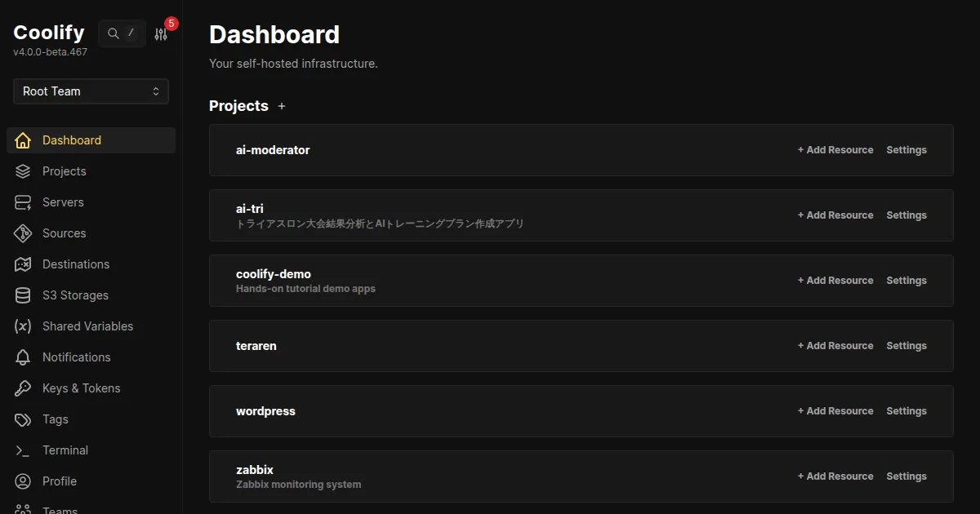The height and width of the screenshot is (514, 980).
Task: Open the settings sliders icon with badge
Action: tap(161, 34)
